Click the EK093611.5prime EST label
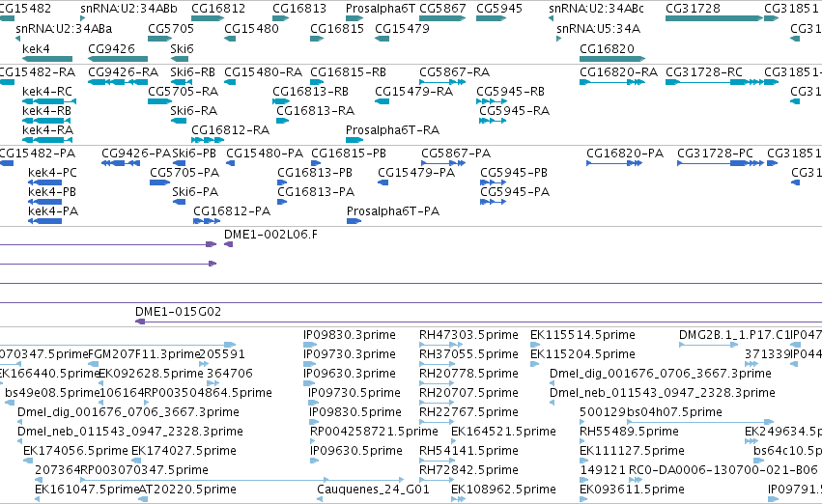 [x=632, y=490]
